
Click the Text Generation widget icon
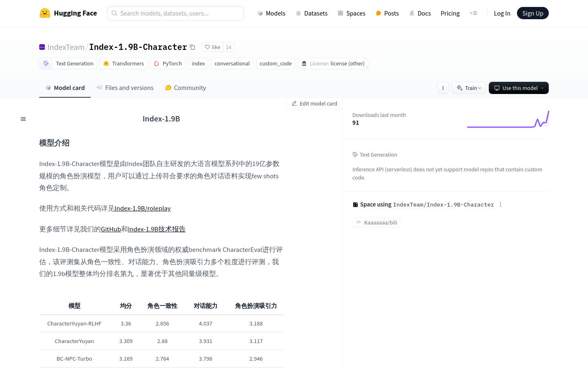pos(355,155)
